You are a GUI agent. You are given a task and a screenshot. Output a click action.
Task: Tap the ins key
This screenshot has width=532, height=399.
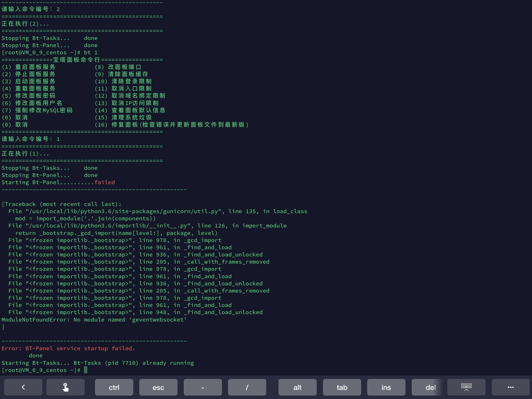pos(386,387)
